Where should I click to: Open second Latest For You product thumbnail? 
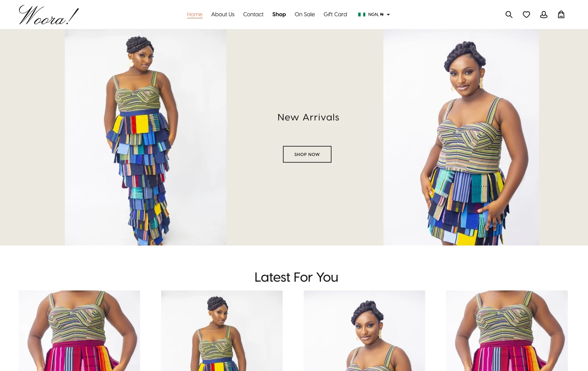[x=222, y=331]
